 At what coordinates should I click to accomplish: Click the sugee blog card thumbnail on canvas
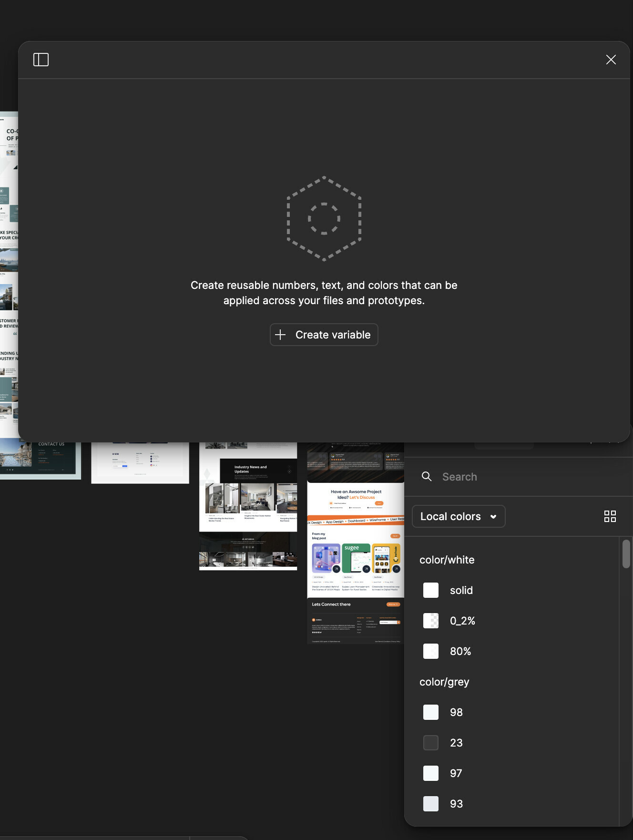point(356,558)
